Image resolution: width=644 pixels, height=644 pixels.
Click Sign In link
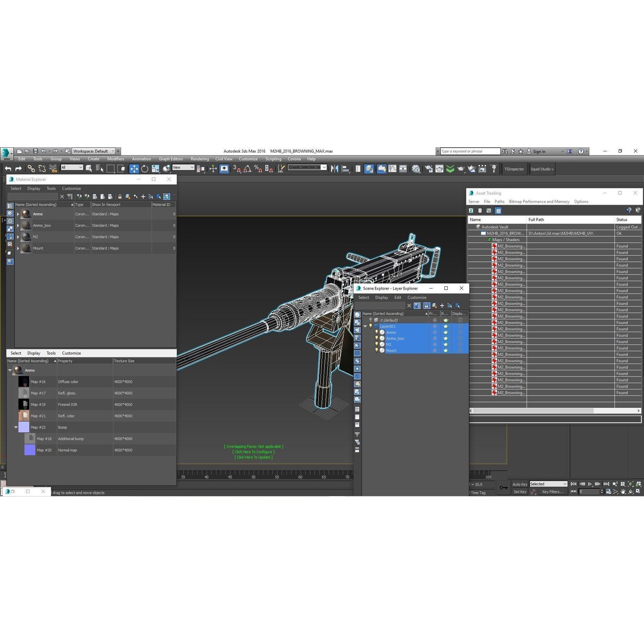539,151
